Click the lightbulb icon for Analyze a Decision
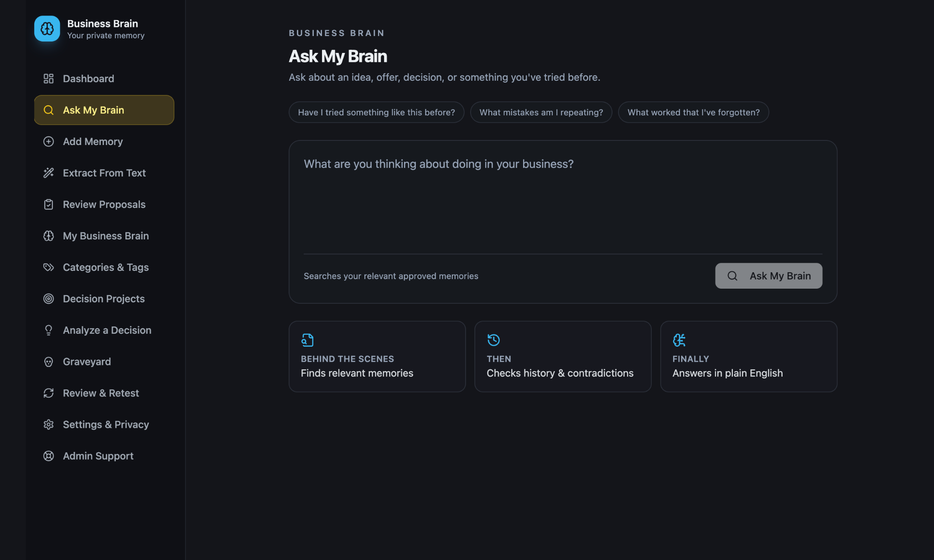The image size is (934, 560). click(48, 330)
